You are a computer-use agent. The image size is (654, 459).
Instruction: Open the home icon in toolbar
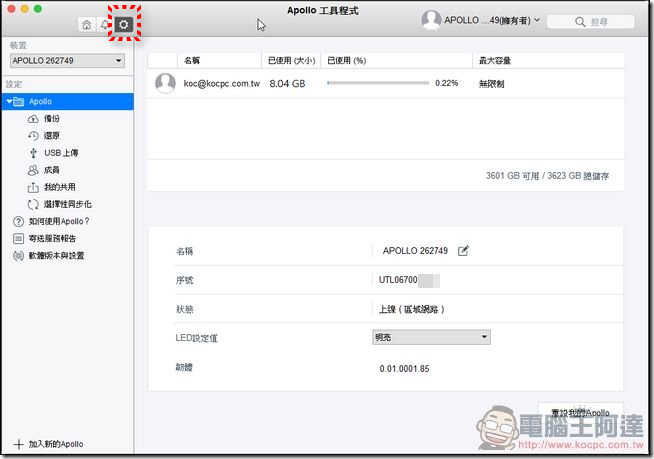[86, 25]
